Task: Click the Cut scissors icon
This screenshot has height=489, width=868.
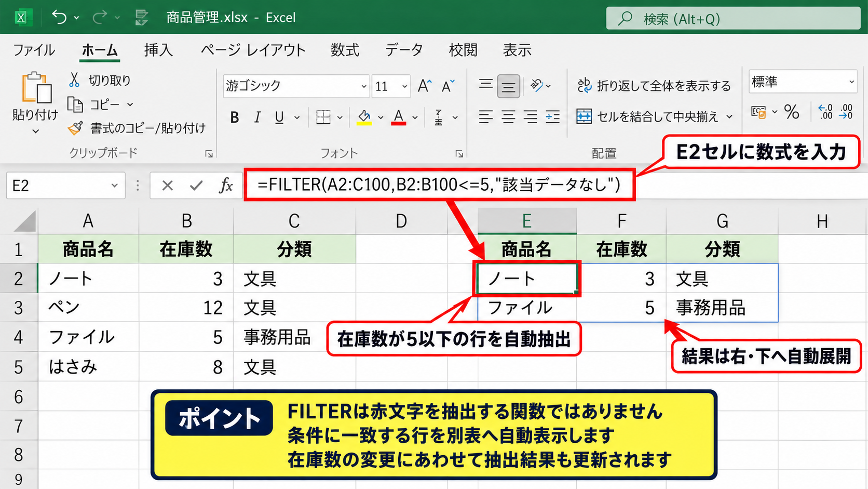Action: [x=74, y=80]
